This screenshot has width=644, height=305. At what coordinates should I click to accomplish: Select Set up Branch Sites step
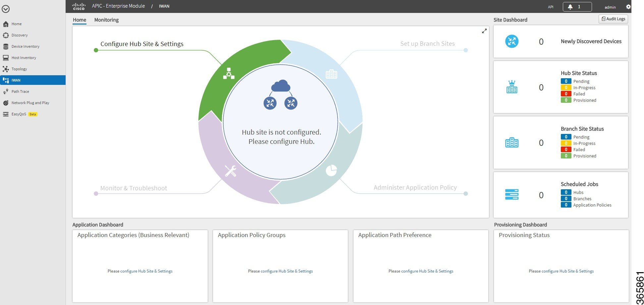pos(427,43)
